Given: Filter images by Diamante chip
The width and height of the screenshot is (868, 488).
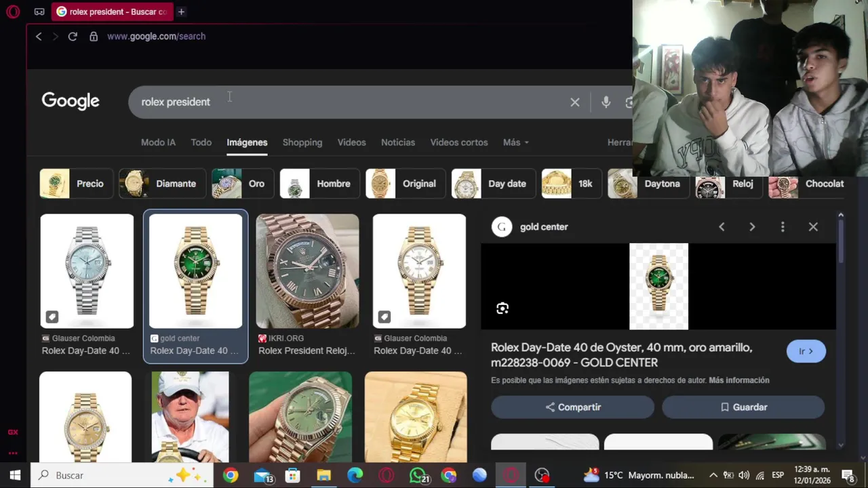Looking at the screenshot, I should pyautogui.click(x=162, y=184).
